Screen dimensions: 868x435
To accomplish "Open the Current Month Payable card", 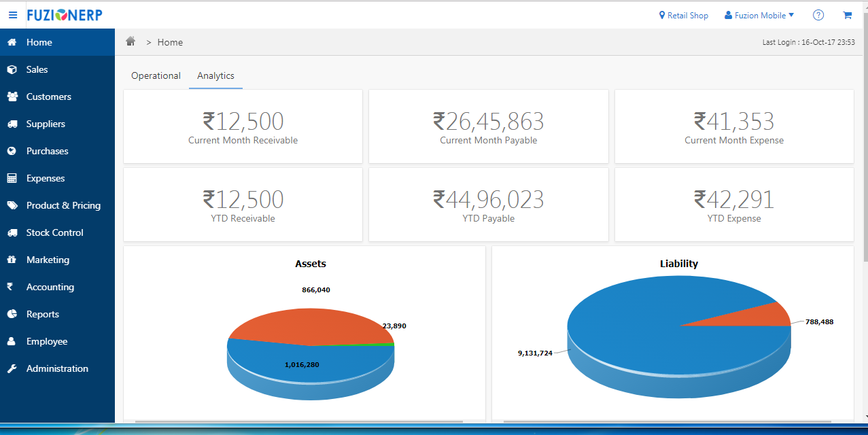I will click(488, 126).
